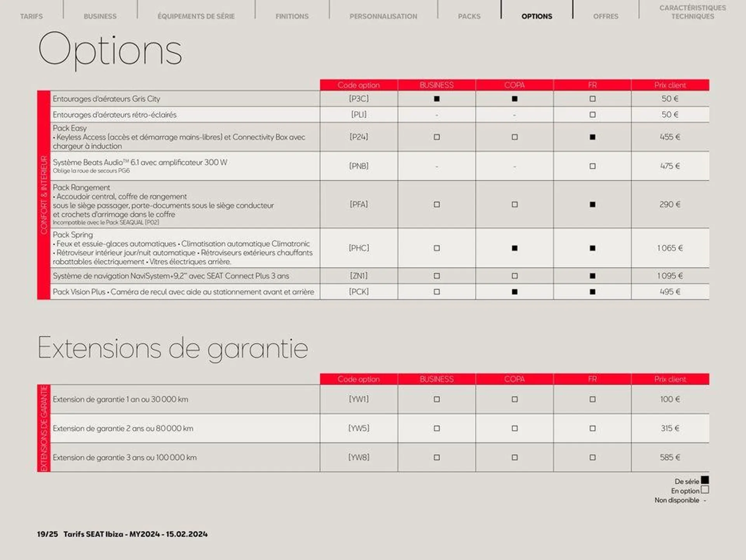The width and height of the screenshot is (746, 560).
Task: Click BUSINESS option box for Pack Vision Plus
Action: pyautogui.click(x=437, y=292)
